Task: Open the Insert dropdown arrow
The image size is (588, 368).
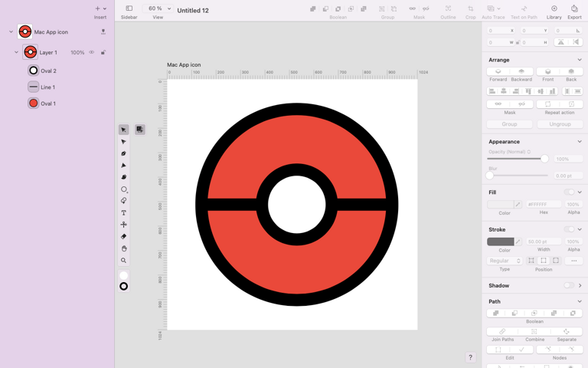Action: coord(105,8)
